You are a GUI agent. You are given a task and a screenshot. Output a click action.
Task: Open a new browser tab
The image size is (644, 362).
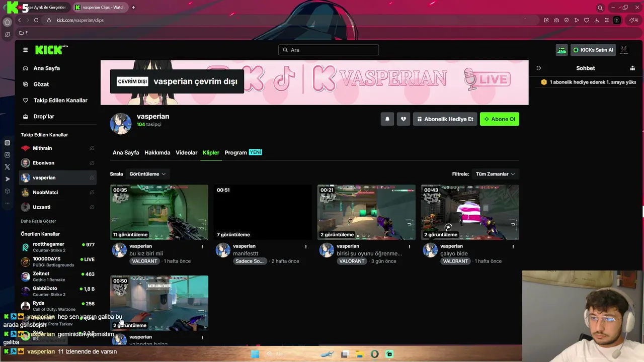[133, 8]
